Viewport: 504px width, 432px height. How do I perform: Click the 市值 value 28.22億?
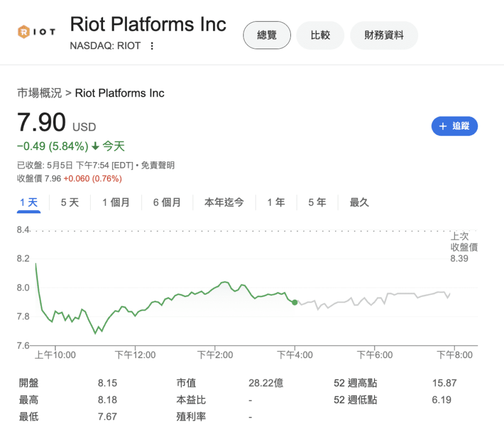pos(266,383)
